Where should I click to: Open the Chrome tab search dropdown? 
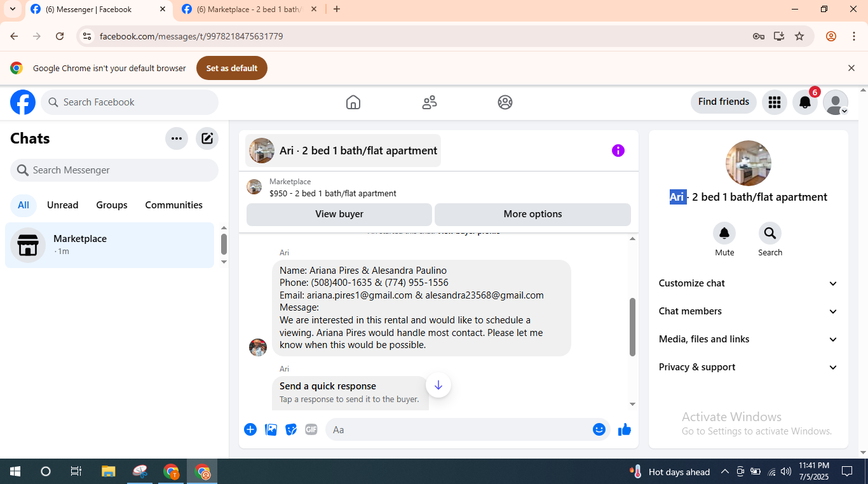coord(12,10)
